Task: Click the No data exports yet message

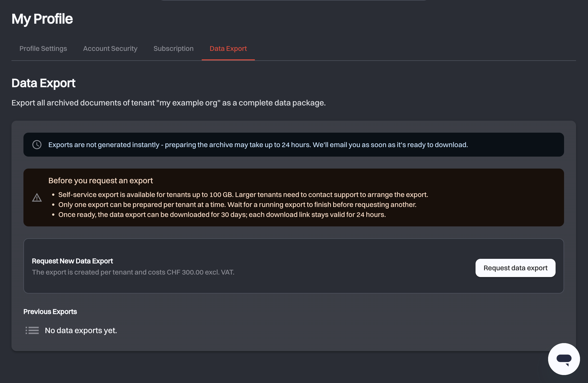Action: coord(81,330)
